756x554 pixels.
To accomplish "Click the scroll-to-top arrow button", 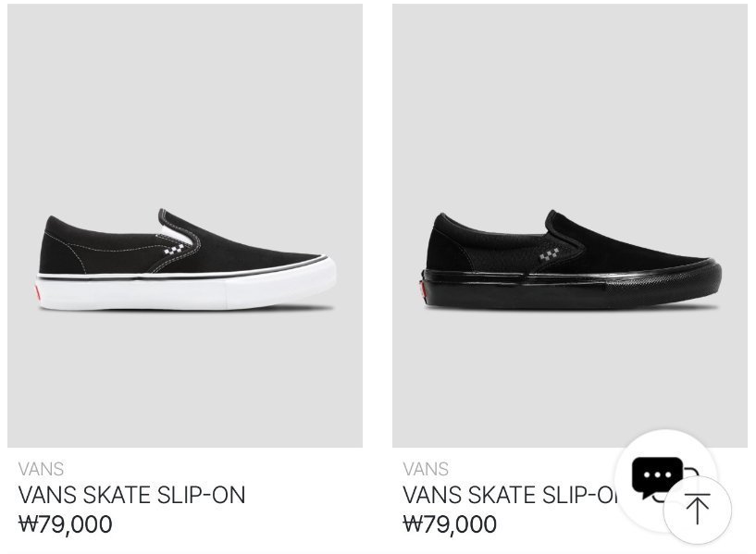I will tap(697, 510).
